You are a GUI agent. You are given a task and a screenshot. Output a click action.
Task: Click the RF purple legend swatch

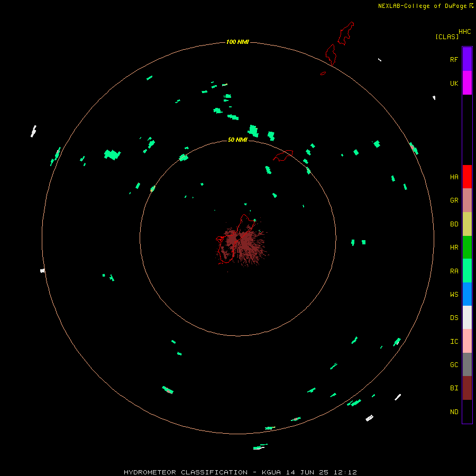[467, 59]
